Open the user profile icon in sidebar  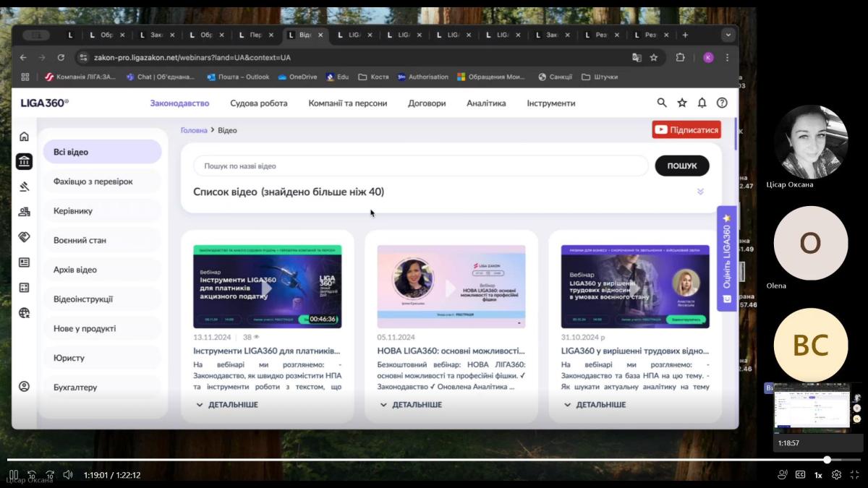(24, 387)
